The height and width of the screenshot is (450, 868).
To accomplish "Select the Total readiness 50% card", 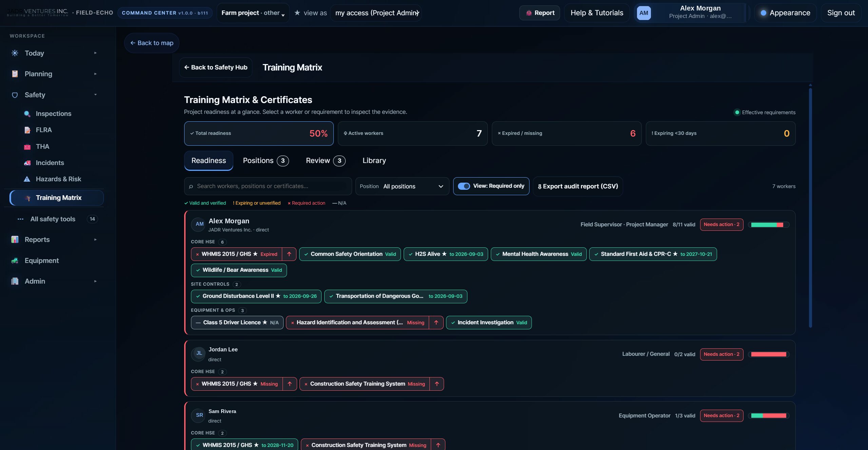I will 259,134.
